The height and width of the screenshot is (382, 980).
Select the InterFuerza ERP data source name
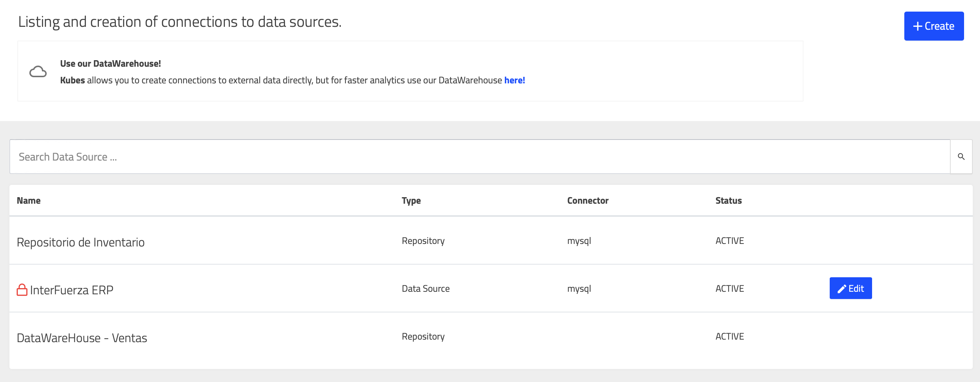pos(71,290)
